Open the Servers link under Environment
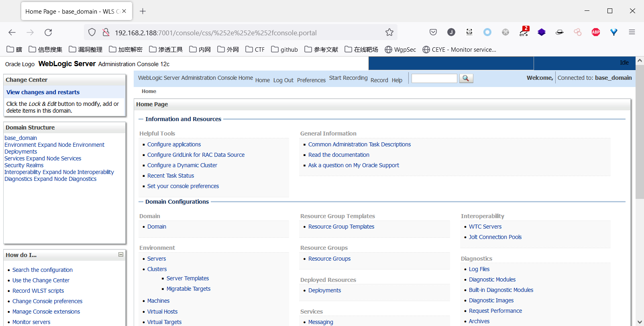Screen dimensions: 644x326 tap(157, 259)
